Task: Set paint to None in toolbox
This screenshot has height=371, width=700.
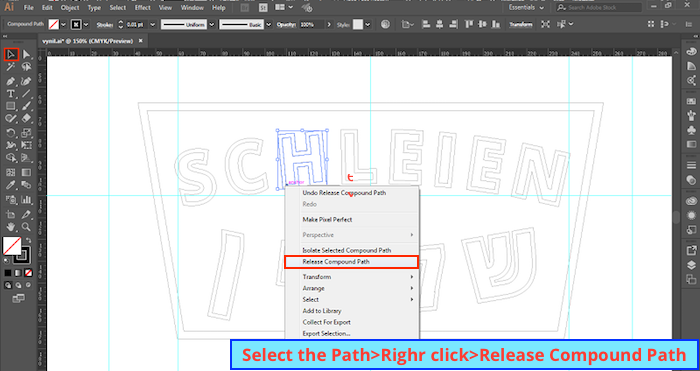Action: pos(28,272)
